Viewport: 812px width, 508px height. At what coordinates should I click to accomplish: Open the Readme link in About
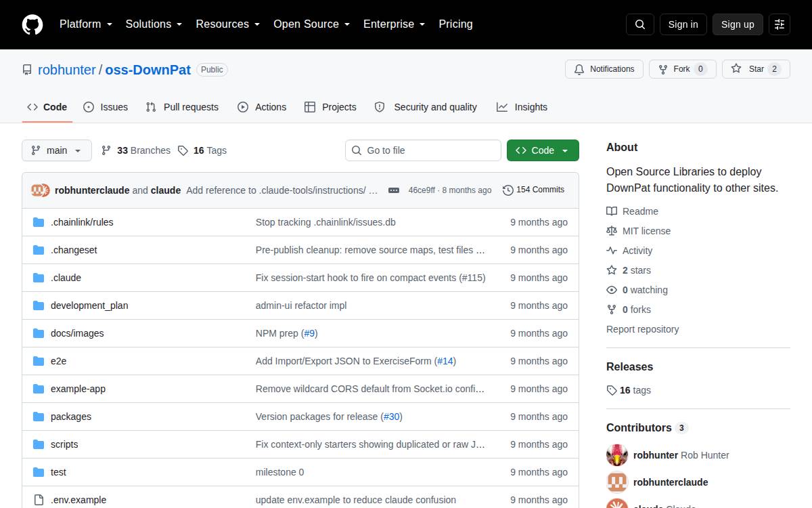click(x=633, y=211)
